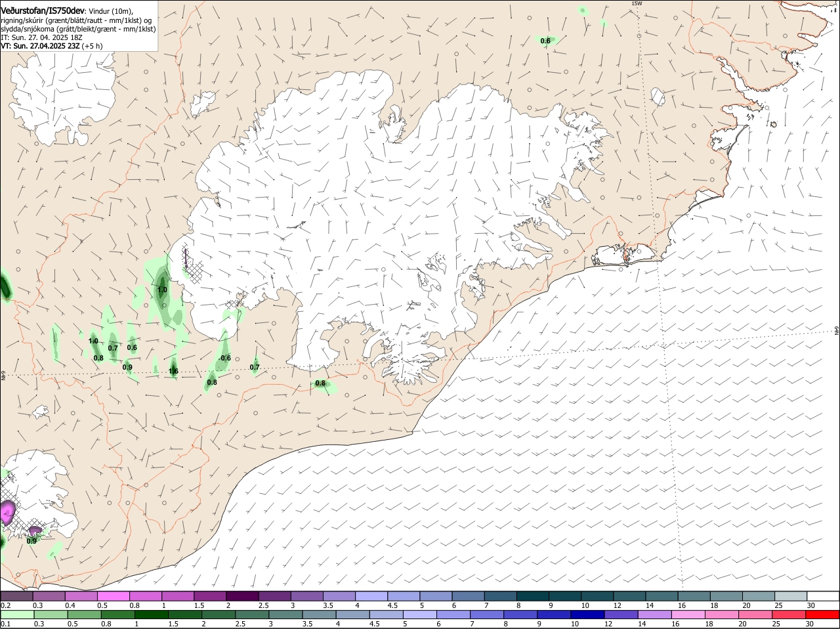Choose the pale lavender 4 swatch on the snow scale
This screenshot has height=629, width=840.
point(371,596)
